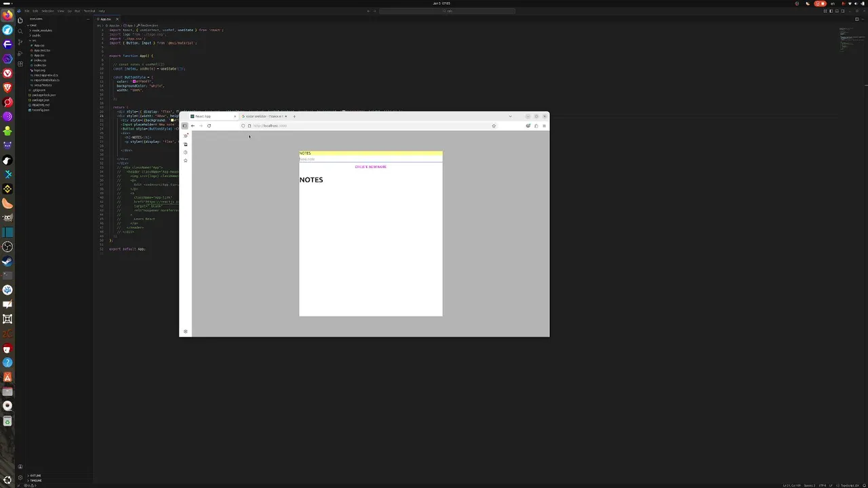Click the magenta color swatch in code
Screen dimensions: 868x488
(134, 81)
